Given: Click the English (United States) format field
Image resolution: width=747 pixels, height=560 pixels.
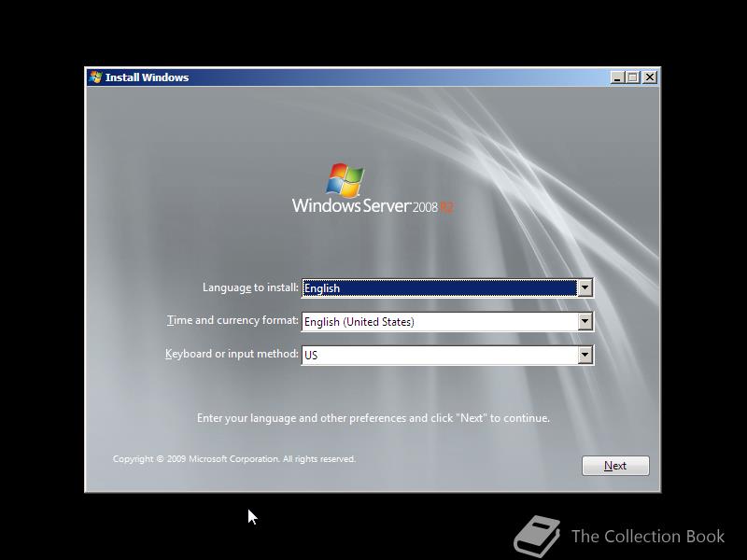Looking at the screenshot, I should (447, 321).
